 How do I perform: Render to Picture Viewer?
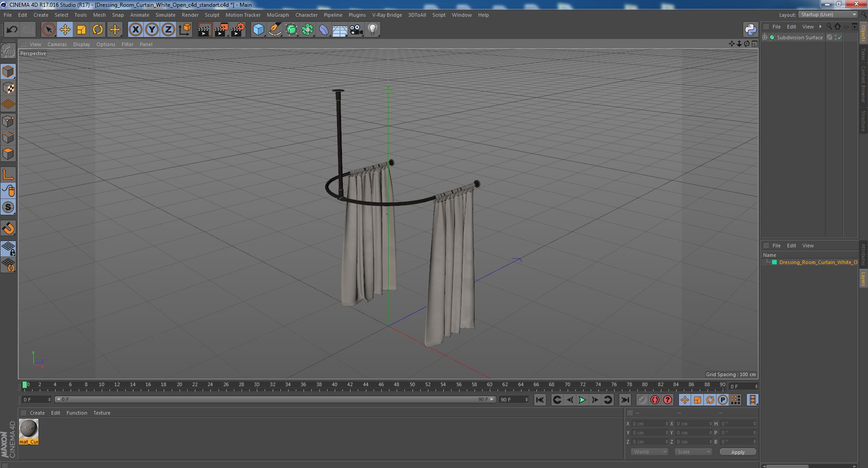[221, 30]
